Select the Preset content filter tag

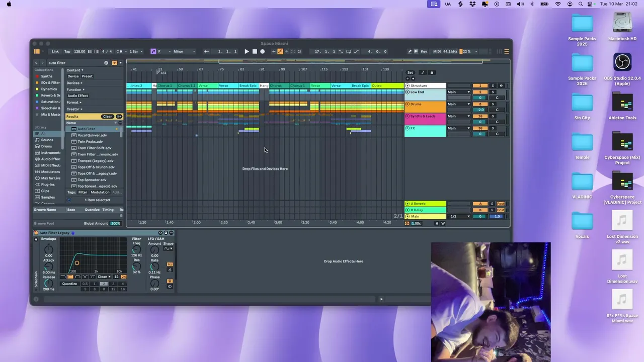point(87,76)
